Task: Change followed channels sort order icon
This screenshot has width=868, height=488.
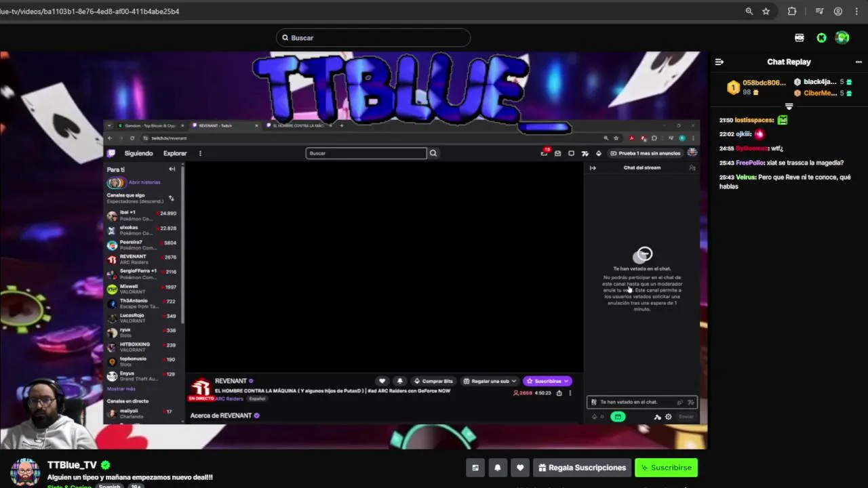Action: [171, 198]
